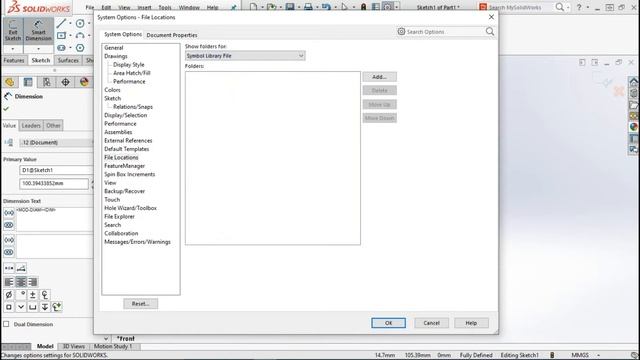
Task: Open the rectangle tool flyout arrow
Action: (70, 36)
